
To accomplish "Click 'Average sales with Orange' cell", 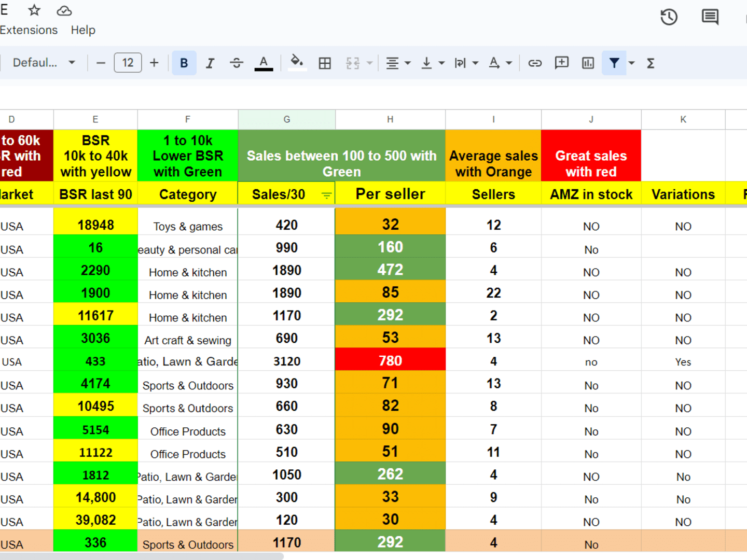I will 493,156.
